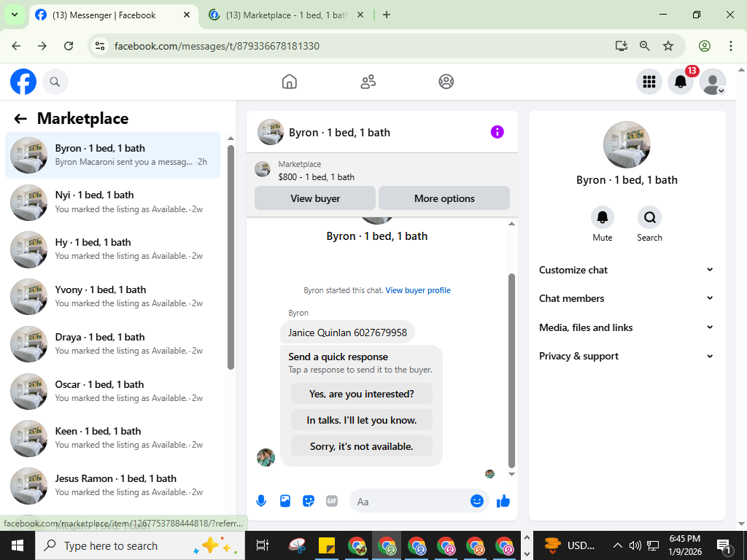747x560 pixels.
Task: Open Sticky Notes from the taskbar
Action: click(327, 545)
